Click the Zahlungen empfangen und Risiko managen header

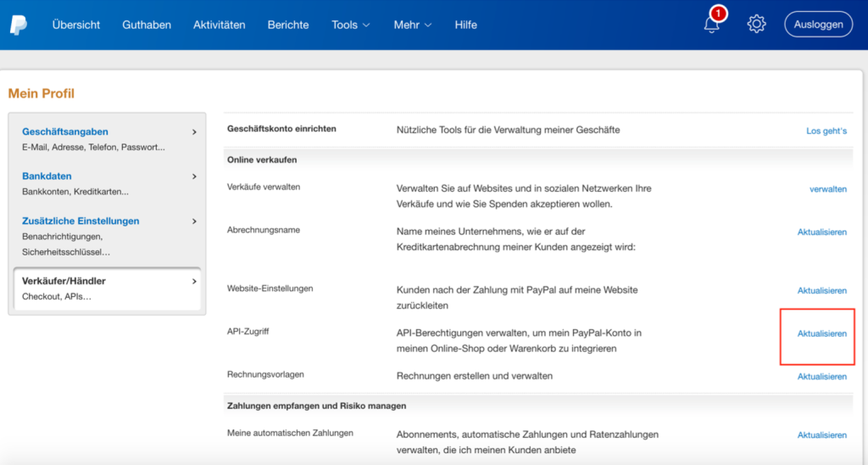click(x=317, y=406)
